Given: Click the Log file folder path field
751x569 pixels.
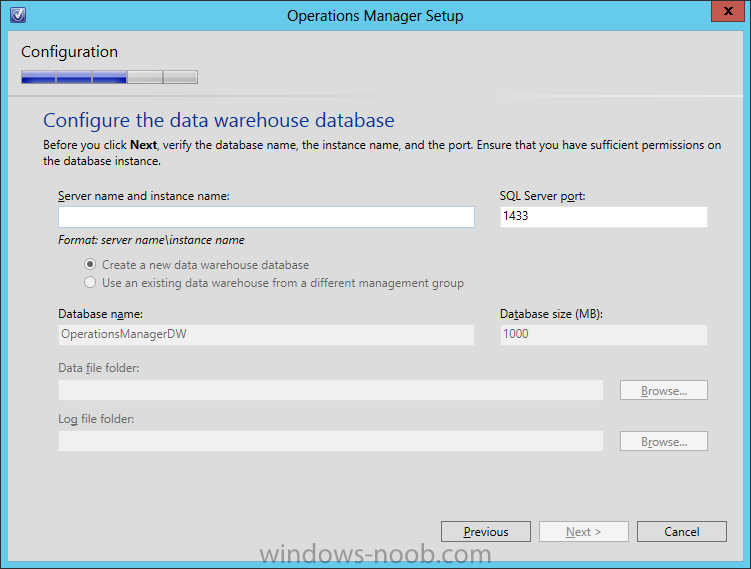Looking at the screenshot, I should [x=330, y=441].
